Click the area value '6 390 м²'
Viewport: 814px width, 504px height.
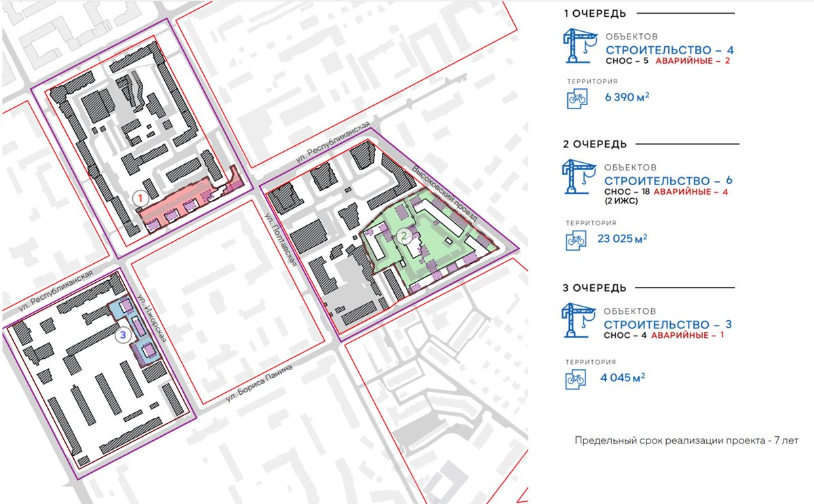(x=627, y=98)
